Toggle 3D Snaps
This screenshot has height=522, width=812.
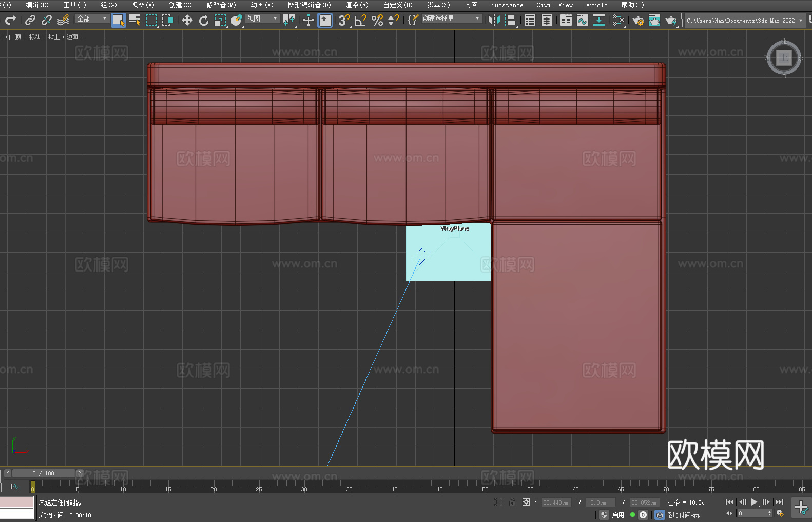click(344, 20)
